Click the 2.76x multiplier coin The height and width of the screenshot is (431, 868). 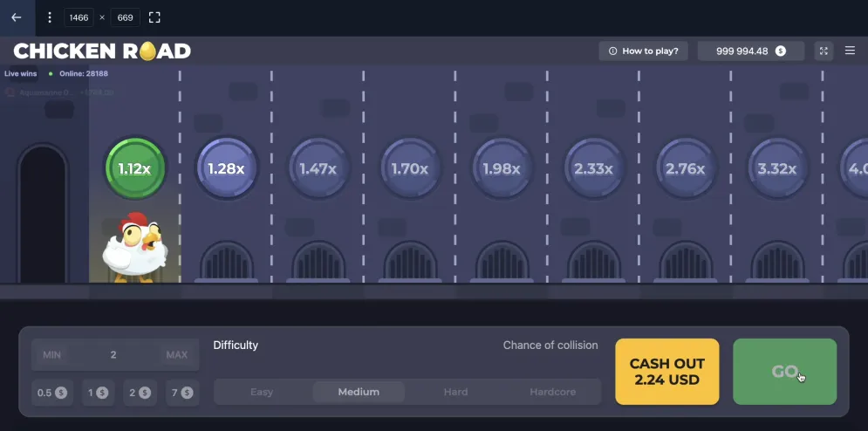click(x=686, y=168)
